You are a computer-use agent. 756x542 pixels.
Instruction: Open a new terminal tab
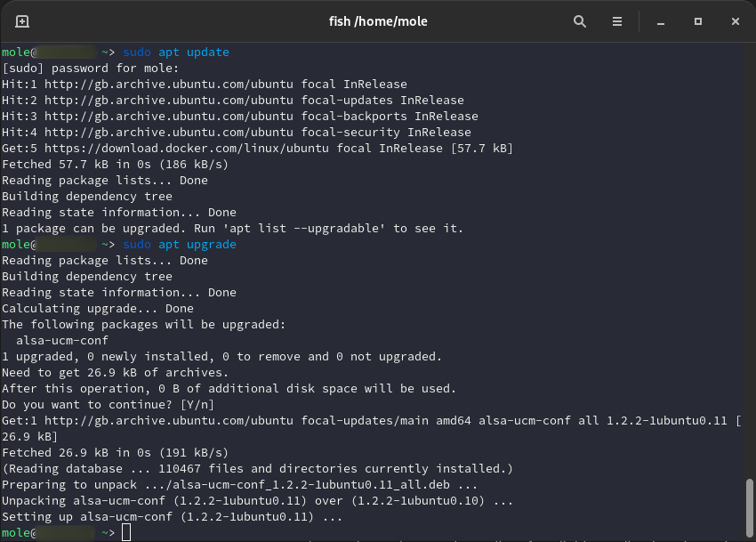tap(22, 21)
